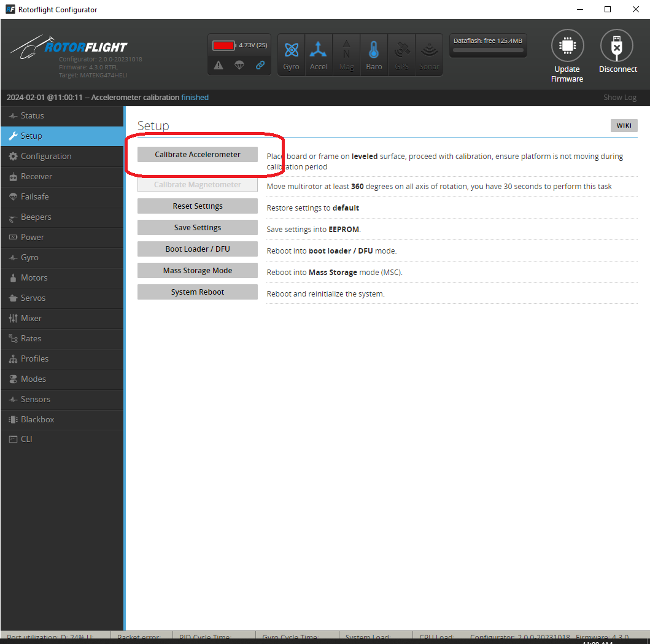Image resolution: width=650 pixels, height=644 pixels.
Task: Open the Motors tab
Action: [34, 277]
